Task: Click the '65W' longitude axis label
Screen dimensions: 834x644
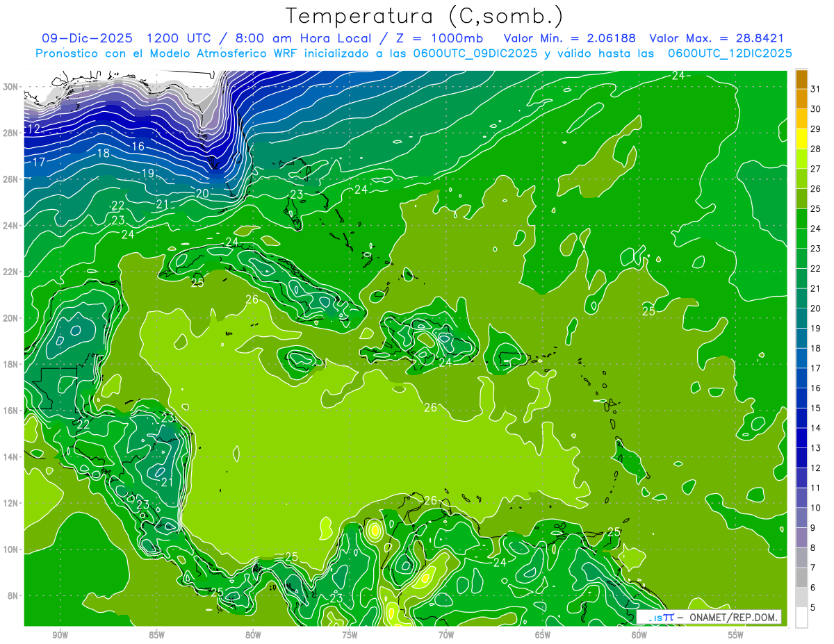Action: click(543, 635)
